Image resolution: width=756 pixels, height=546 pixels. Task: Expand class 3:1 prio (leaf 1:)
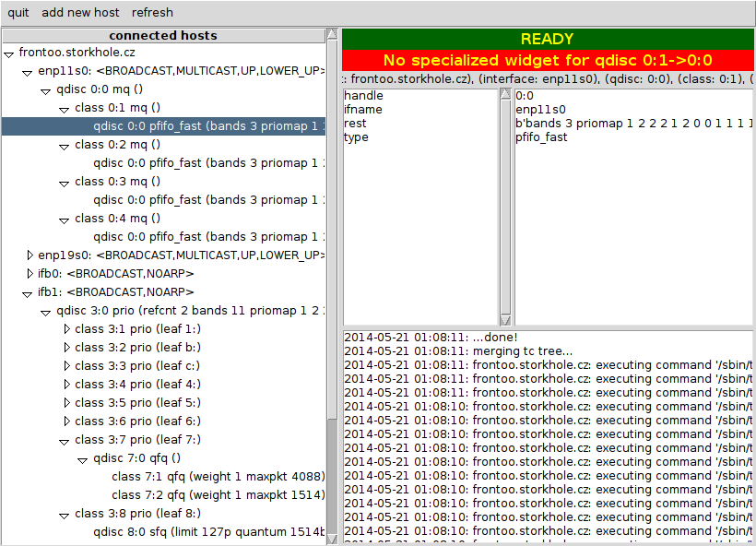[x=66, y=329]
